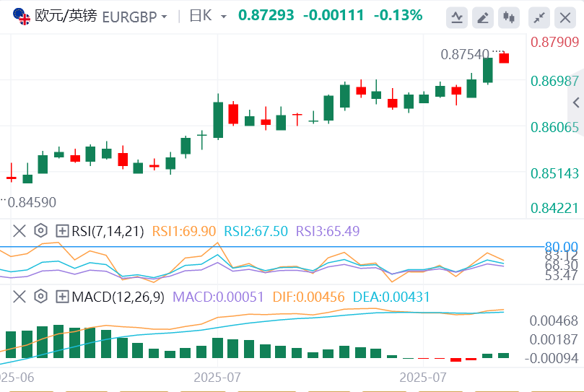The image size is (584, 392).
Task: Click the MACD(12,26,9) label
Action: (118, 297)
